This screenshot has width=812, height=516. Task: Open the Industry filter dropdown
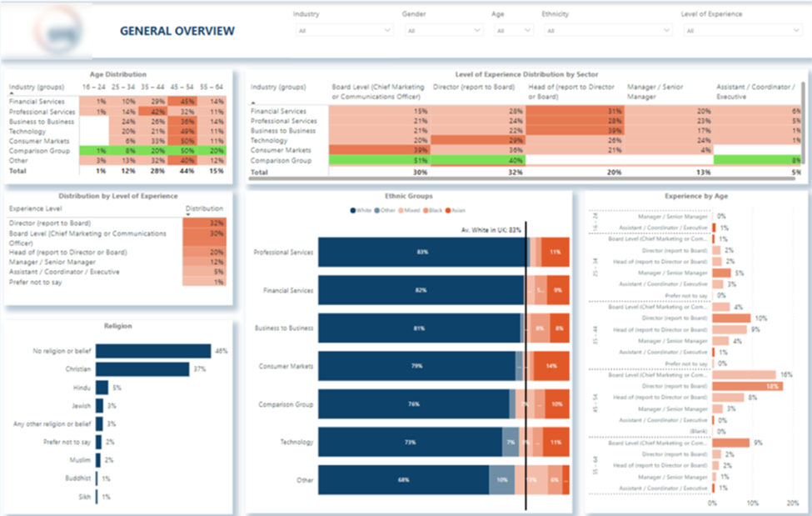(343, 31)
